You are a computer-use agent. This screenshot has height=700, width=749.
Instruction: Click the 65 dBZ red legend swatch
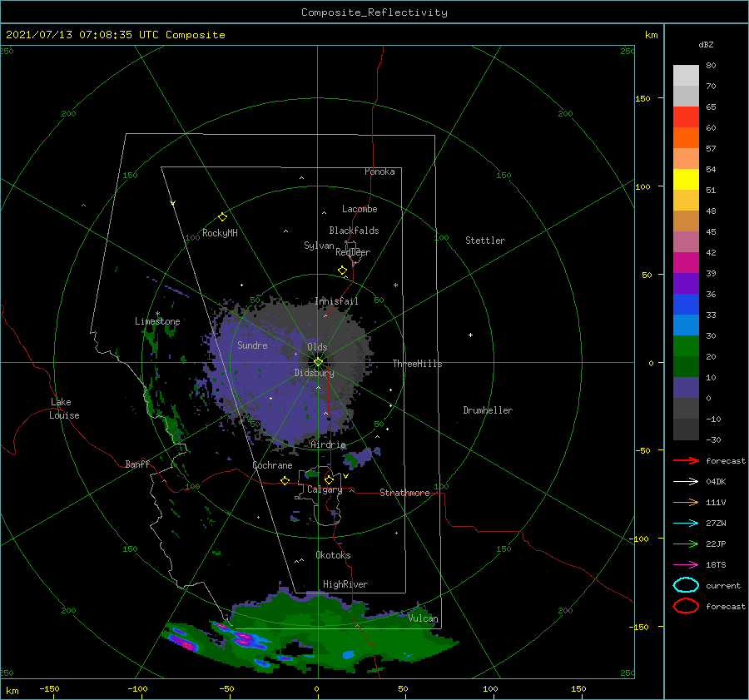point(686,117)
